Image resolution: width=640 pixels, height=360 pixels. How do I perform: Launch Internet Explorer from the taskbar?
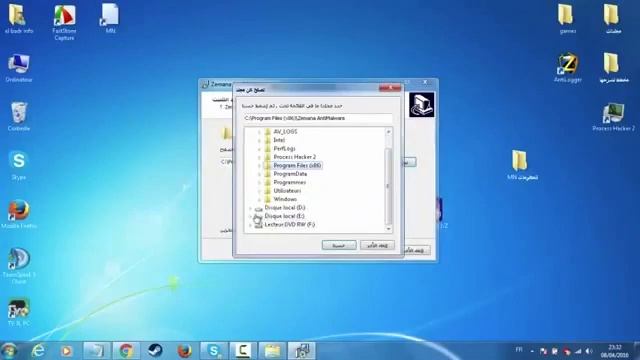[x=38, y=351]
